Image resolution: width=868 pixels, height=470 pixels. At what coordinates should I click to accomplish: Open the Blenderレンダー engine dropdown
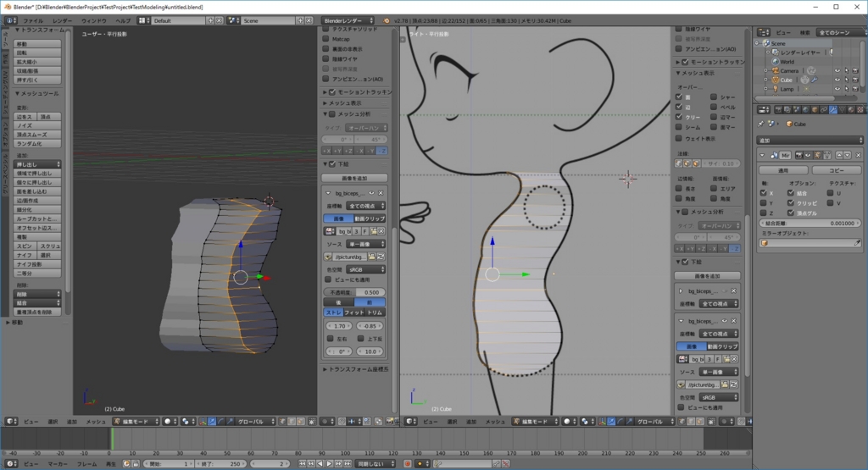pos(348,20)
